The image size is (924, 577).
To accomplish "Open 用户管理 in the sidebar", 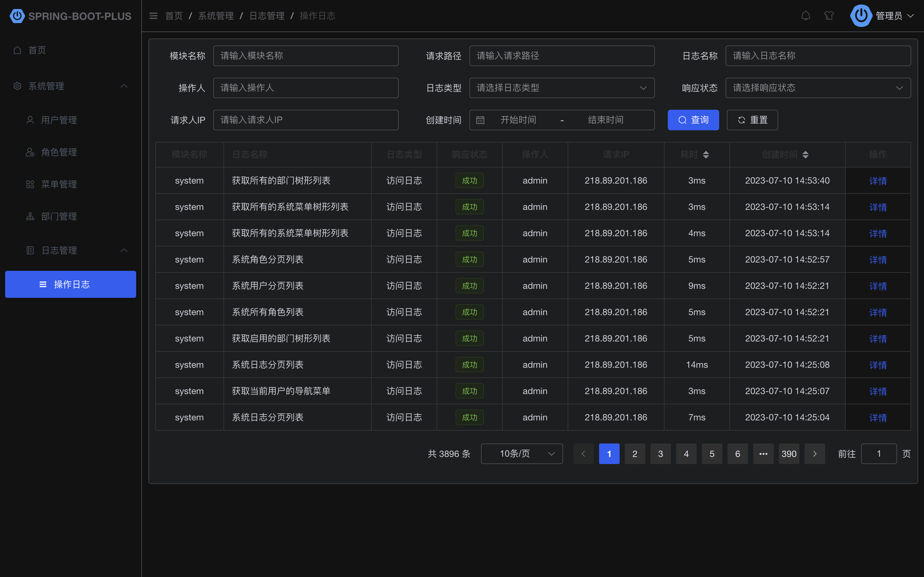I will pyautogui.click(x=59, y=120).
